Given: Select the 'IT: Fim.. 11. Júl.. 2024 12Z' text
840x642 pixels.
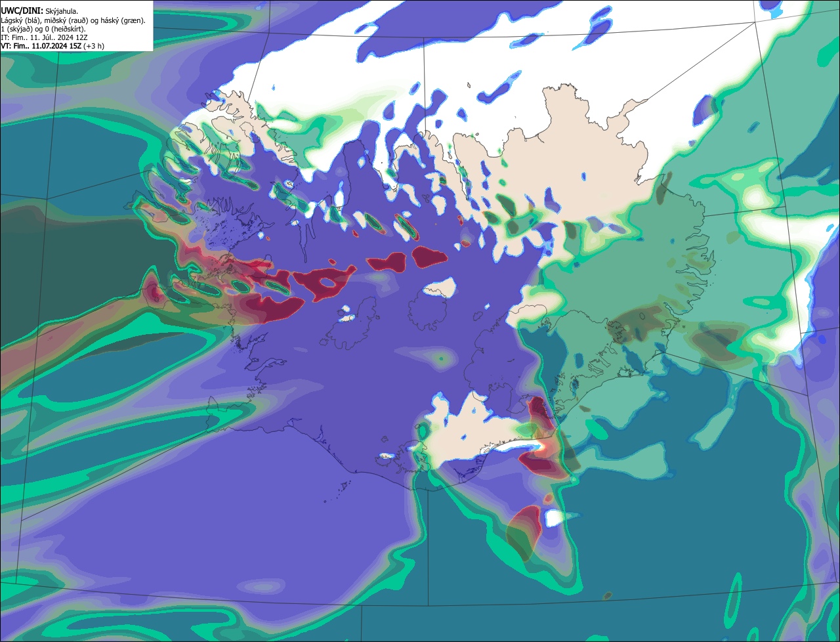Looking at the screenshot, I should point(45,37).
